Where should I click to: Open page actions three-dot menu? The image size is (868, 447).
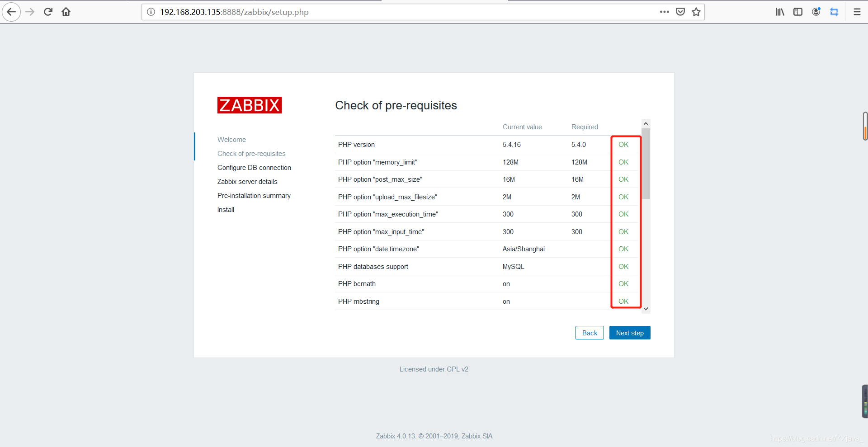click(x=664, y=12)
